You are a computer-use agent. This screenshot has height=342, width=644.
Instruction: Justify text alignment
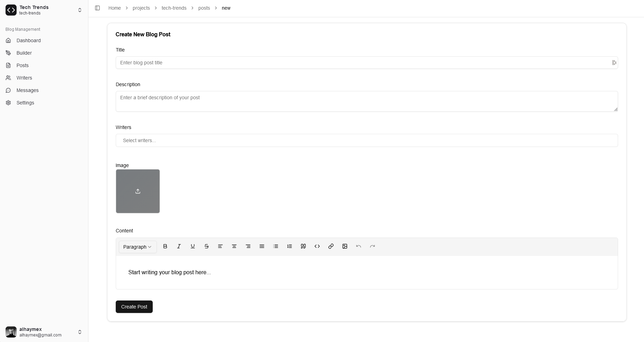(x=262, y=246)
